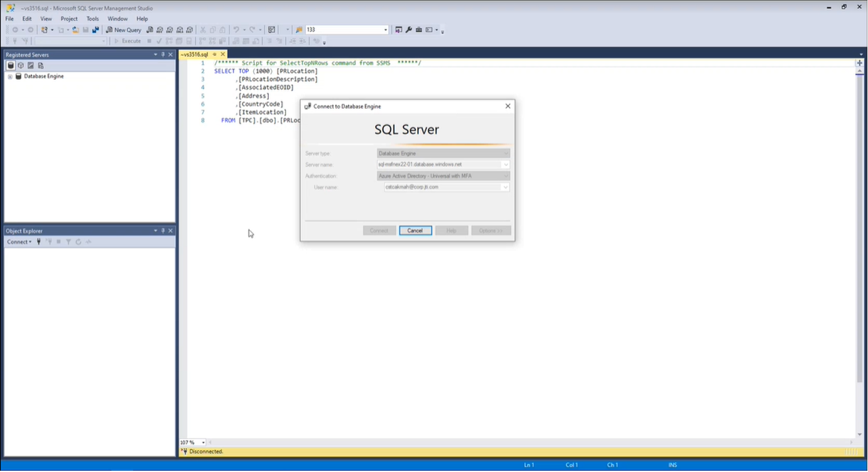Click the Refresh icon in Object Explorer

(x=79, y=242)
